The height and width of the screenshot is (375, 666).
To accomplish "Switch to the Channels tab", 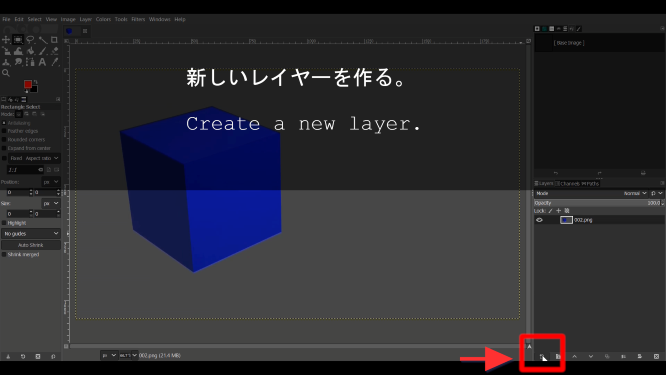I will click(x=567, y=183).
